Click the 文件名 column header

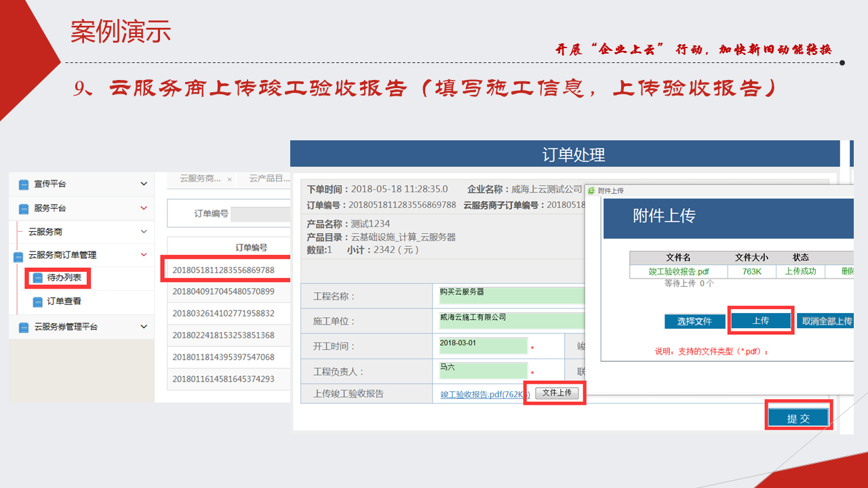tap(678, 258)
